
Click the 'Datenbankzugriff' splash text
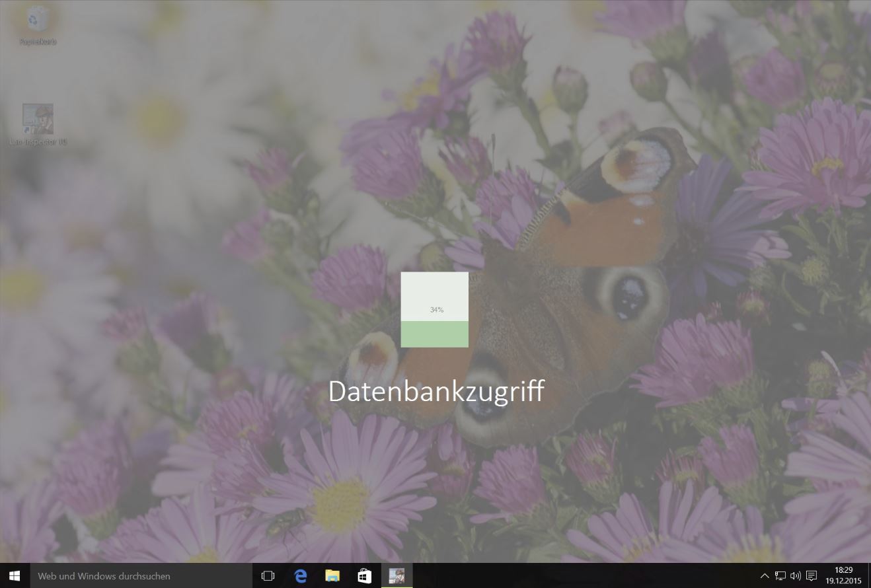[436, 391]
